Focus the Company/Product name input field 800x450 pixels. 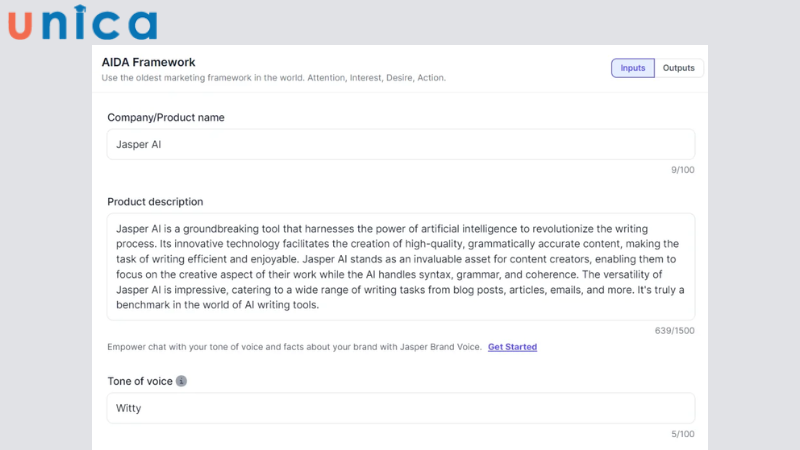click(400, 144)
